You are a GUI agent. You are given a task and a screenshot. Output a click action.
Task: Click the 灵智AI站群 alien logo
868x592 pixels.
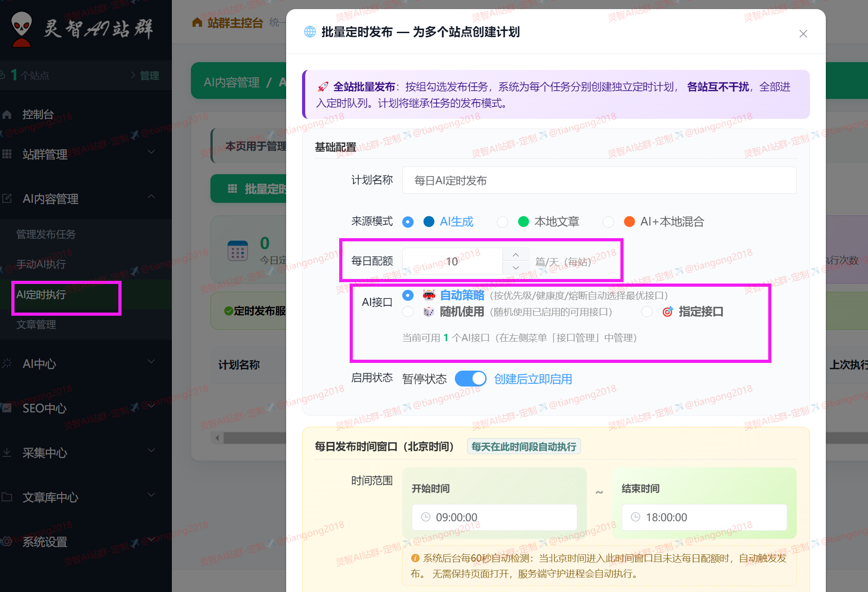(x=22, y=29)
